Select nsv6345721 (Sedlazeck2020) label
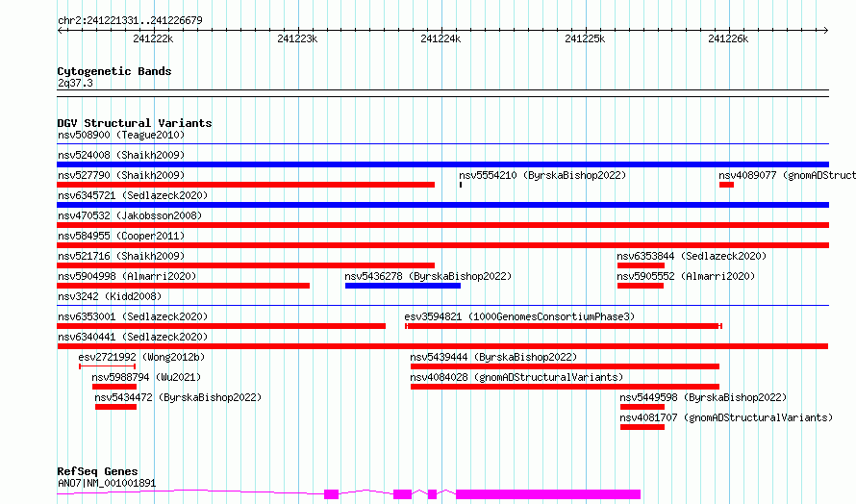This screenshot has height=504, width=856. click(x=133, y=195)
